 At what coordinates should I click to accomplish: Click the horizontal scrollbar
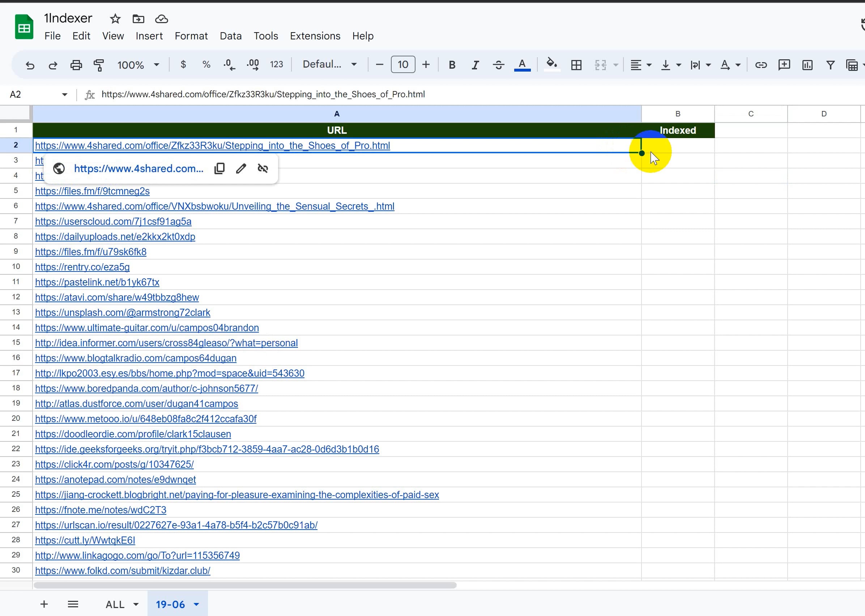tap(245, 585)
